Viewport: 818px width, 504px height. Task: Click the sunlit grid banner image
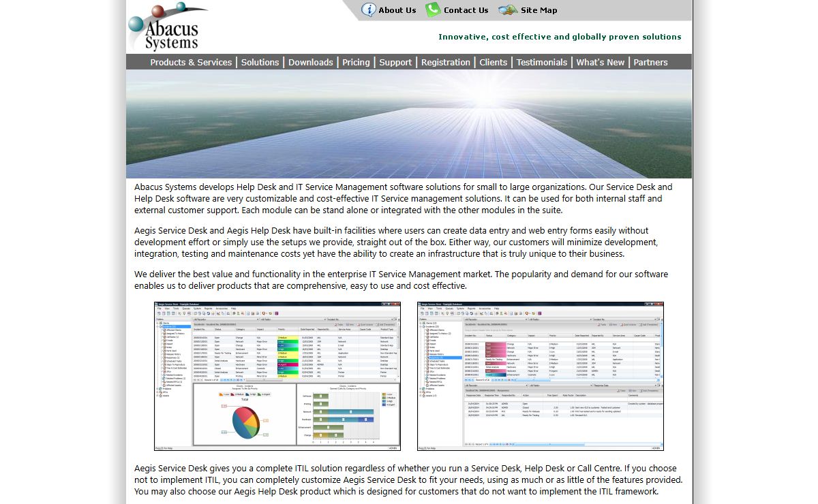pos(409,124)
